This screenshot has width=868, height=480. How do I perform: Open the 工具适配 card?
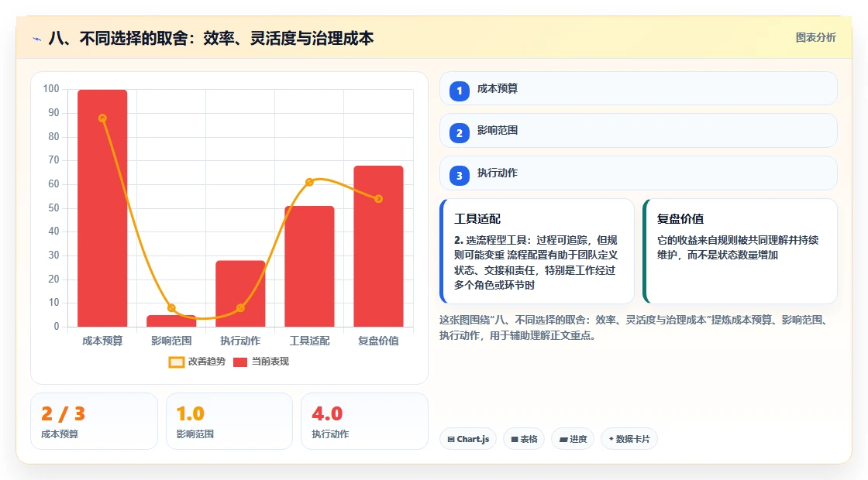point(536,251)
